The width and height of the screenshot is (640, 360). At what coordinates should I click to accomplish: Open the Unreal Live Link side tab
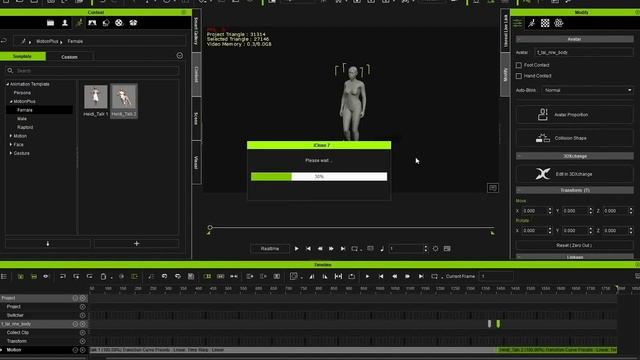(505, 31)
